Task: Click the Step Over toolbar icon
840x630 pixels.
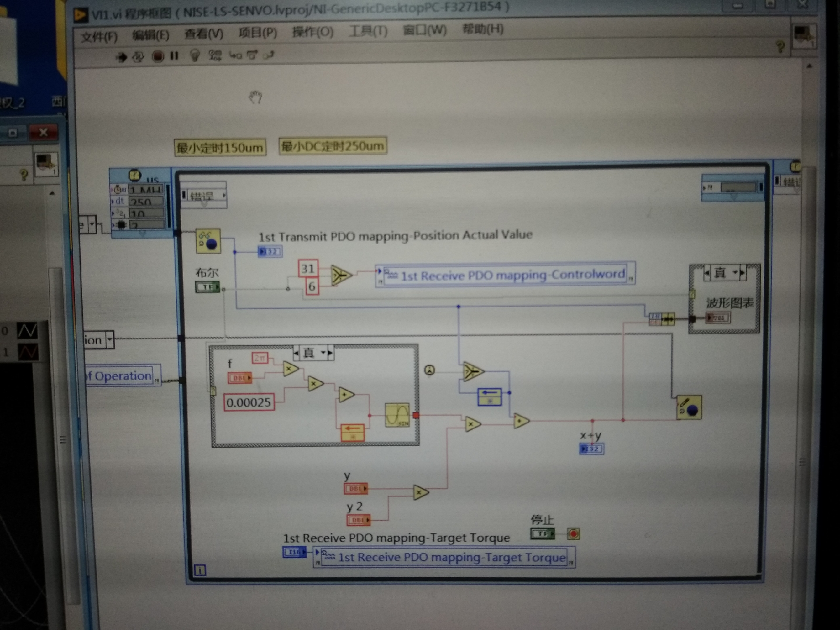Action: 252,55
